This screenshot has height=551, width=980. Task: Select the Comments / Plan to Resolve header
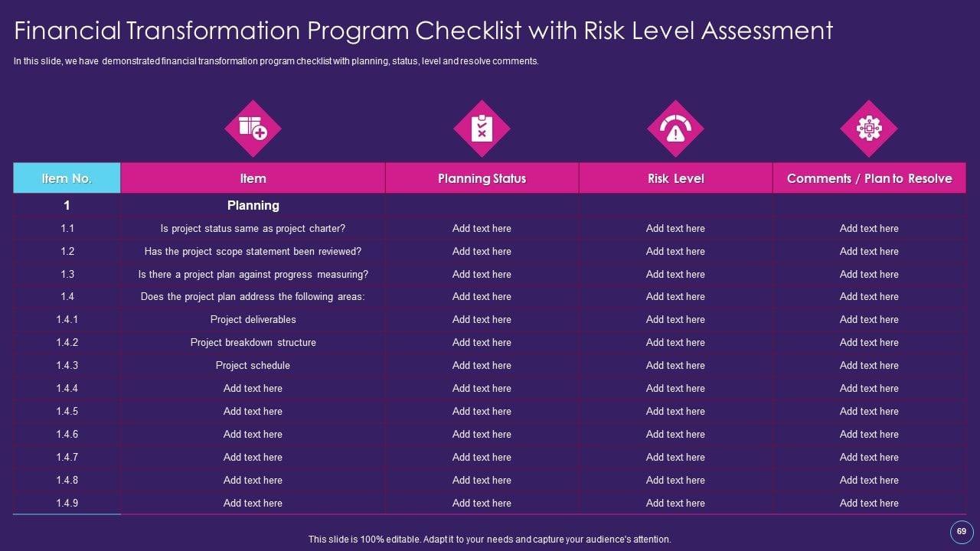coord(869,178)
